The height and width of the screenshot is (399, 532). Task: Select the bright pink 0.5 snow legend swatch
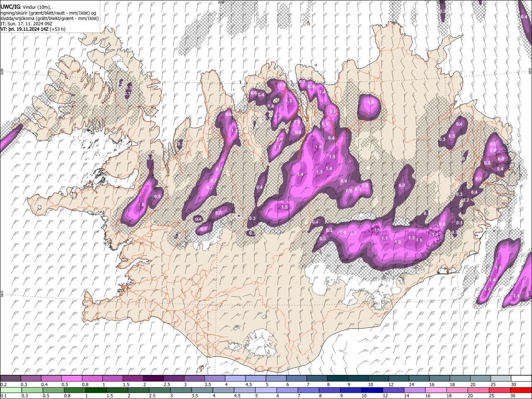coord(71,378)
